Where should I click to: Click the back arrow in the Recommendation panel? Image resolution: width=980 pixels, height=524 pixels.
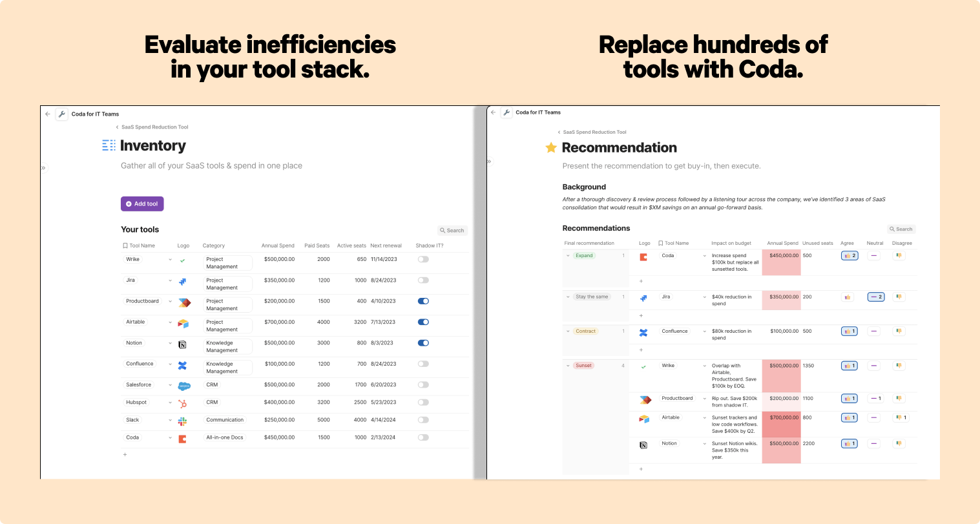(493, 112)
